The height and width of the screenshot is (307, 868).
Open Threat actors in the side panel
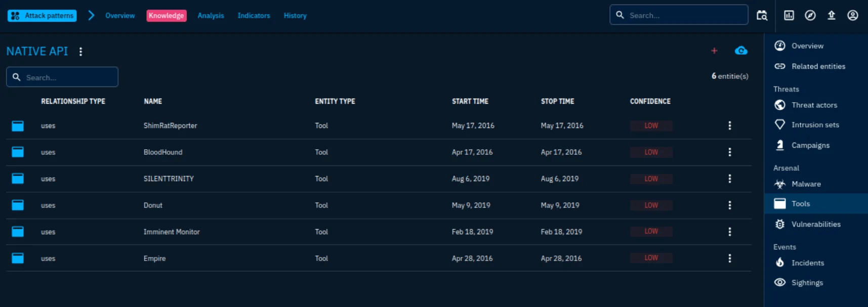(814, 105)
